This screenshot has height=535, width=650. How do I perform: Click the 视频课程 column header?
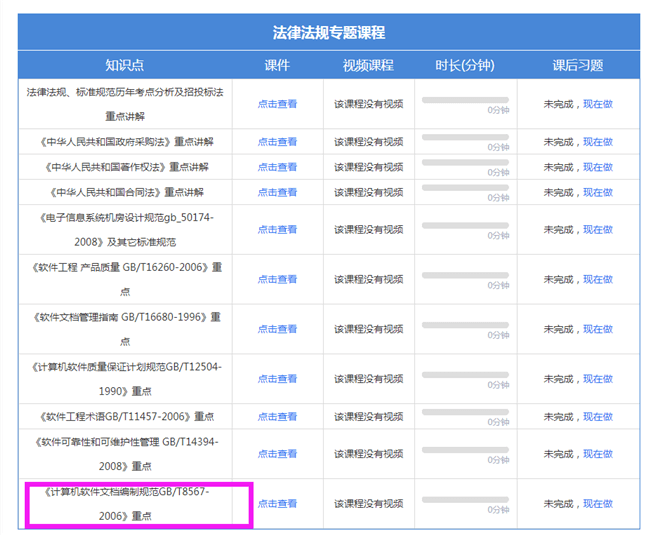coord(368,66)
